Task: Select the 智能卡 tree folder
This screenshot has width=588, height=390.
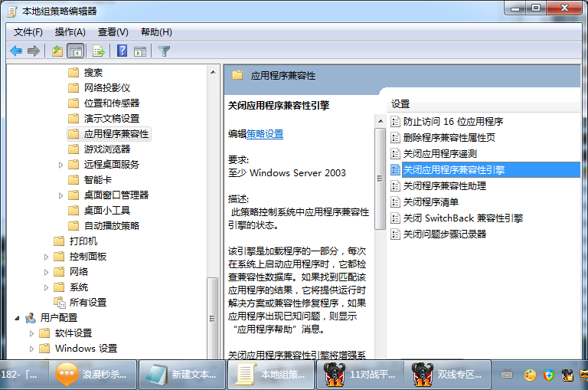Action: [98, 180]
